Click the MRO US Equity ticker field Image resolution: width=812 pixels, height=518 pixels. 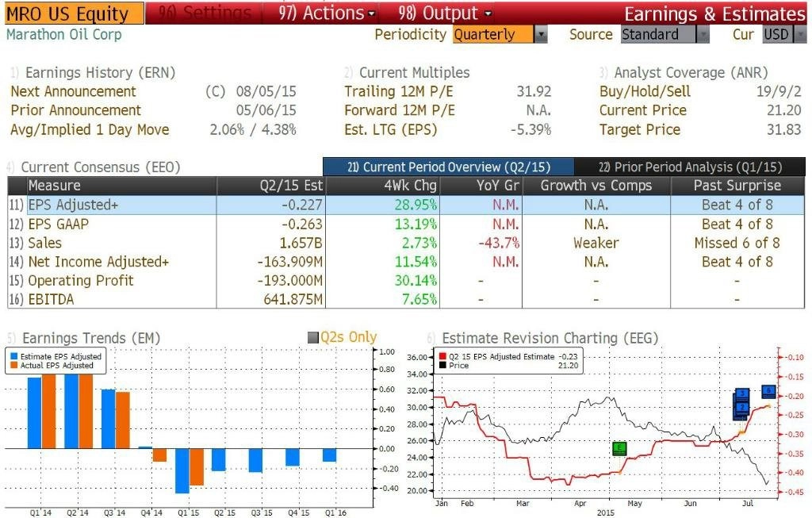(74, 13)
